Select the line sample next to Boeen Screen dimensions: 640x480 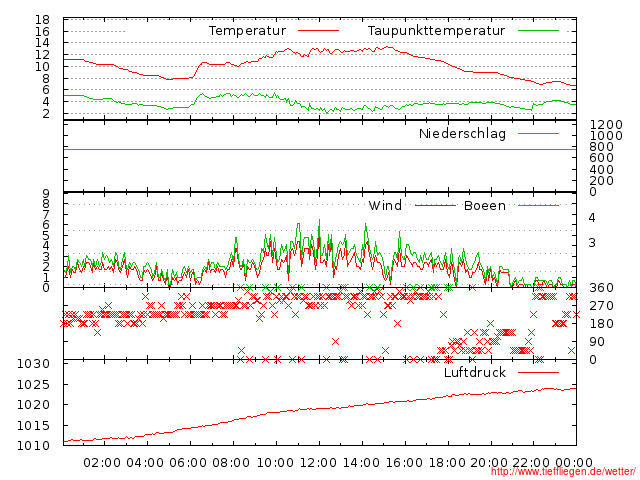pos(538,206)
